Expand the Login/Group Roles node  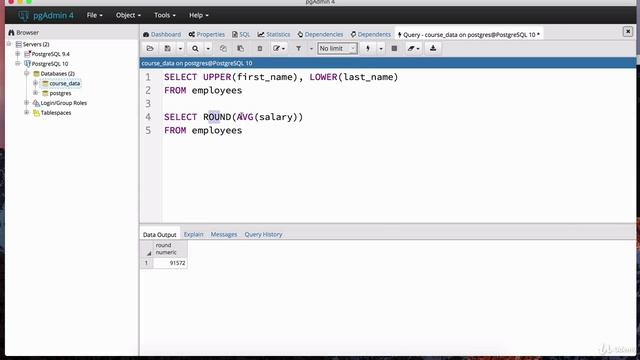[x=27, y=102]
